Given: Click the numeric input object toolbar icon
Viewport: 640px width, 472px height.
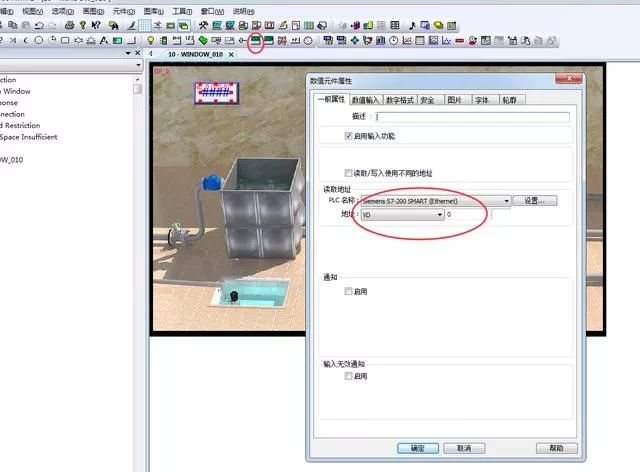Looking at the screenshot, I should 256,40.
